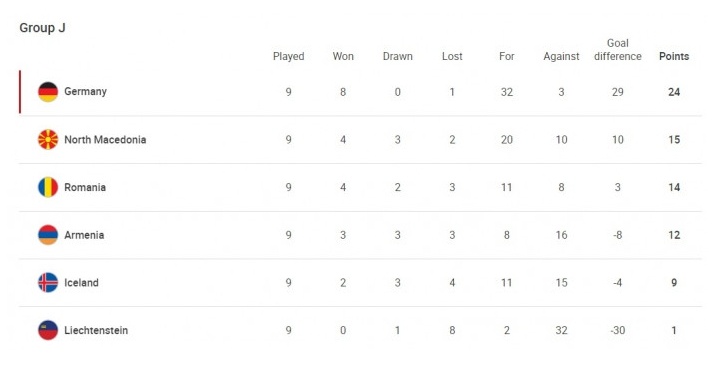This screenshot has height=366, width=716.
Task: Select the Armenia team name
Action: click(84, 235)
